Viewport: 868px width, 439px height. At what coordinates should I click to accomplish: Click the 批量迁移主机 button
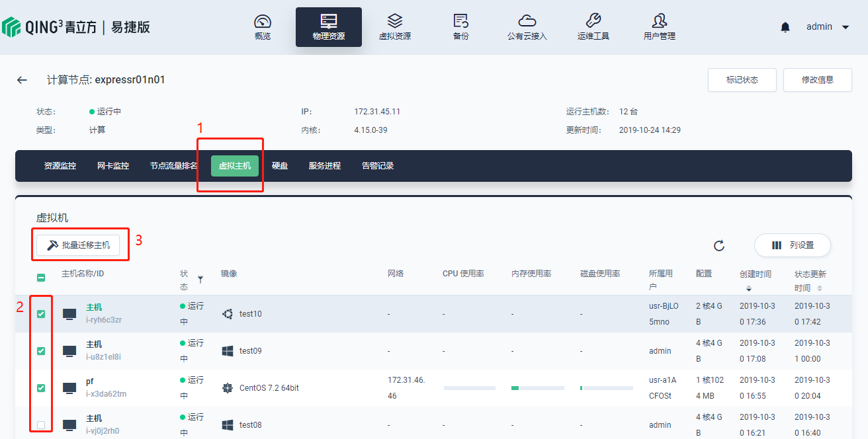click(x=78, y=245)
